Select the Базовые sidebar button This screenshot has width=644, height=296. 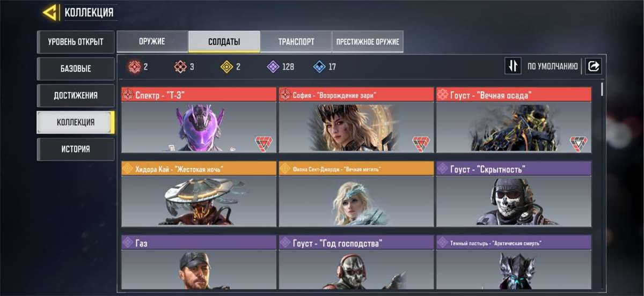pyautogui.click(x=76, y=69)
